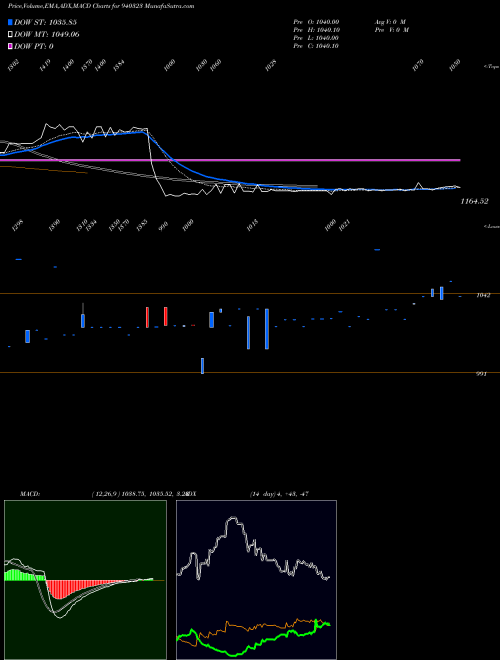500x660 pixels.
Task: Click the Pre O: 1040.00 value
Action: pos(316,21)
